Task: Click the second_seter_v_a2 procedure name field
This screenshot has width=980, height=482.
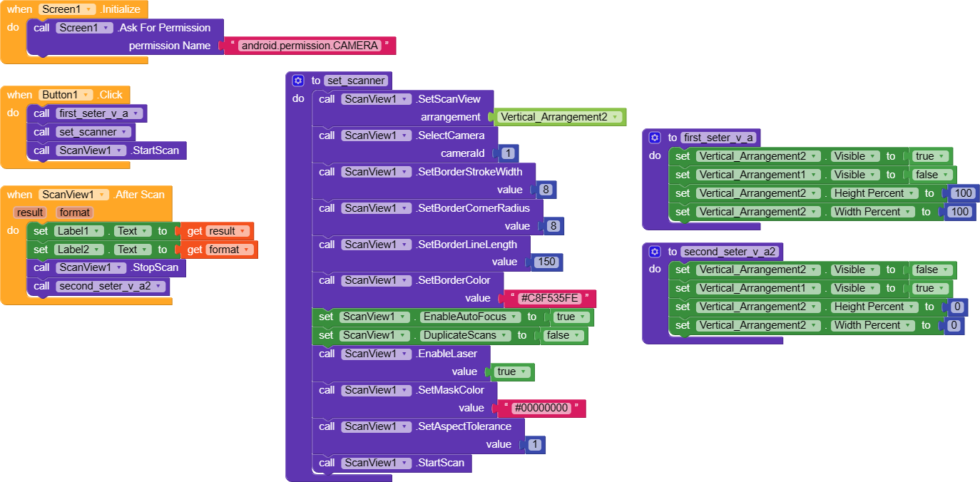Action: click(730, 252)
